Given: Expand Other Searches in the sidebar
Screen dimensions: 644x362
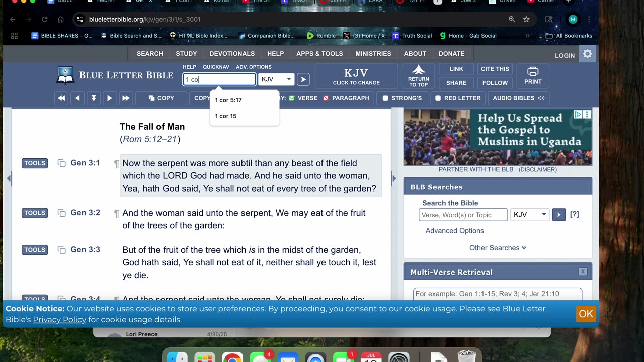Looking at the screenshot, I should 498,248.
